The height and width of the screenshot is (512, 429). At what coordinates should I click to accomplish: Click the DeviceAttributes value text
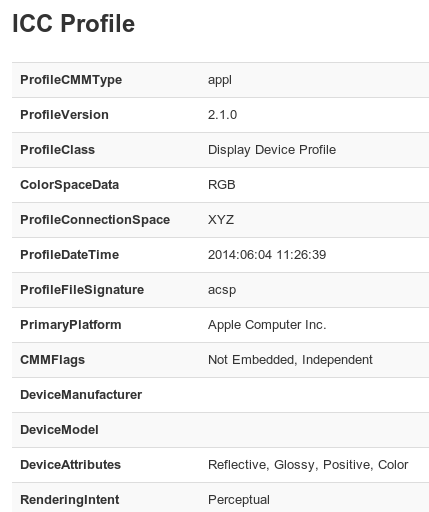coord(308,465)
